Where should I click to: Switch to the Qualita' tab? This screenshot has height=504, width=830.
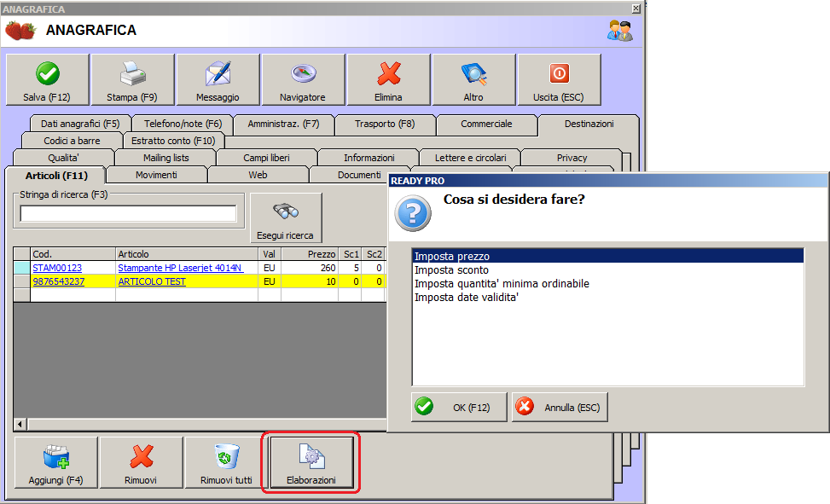[x=63, y=158]
